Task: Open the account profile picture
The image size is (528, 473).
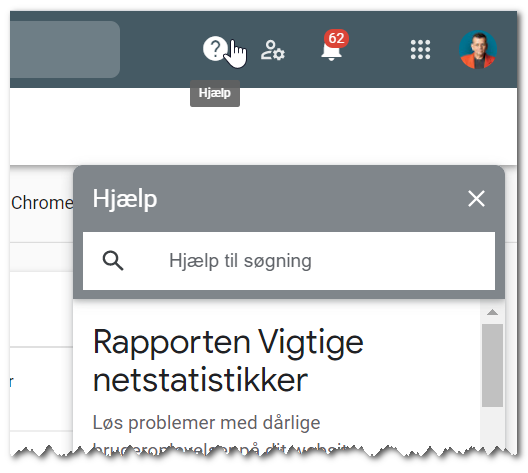Action: click(x=478, y=49)
